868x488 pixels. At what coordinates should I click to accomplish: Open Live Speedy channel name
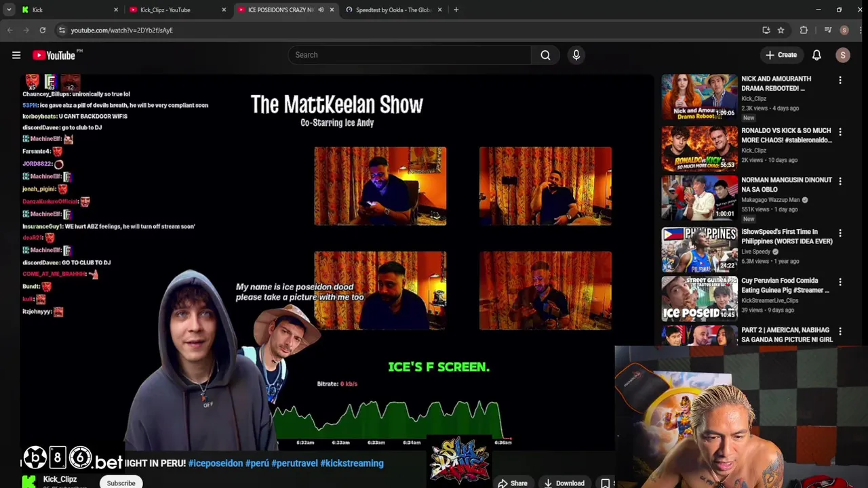tap(755, 251)
